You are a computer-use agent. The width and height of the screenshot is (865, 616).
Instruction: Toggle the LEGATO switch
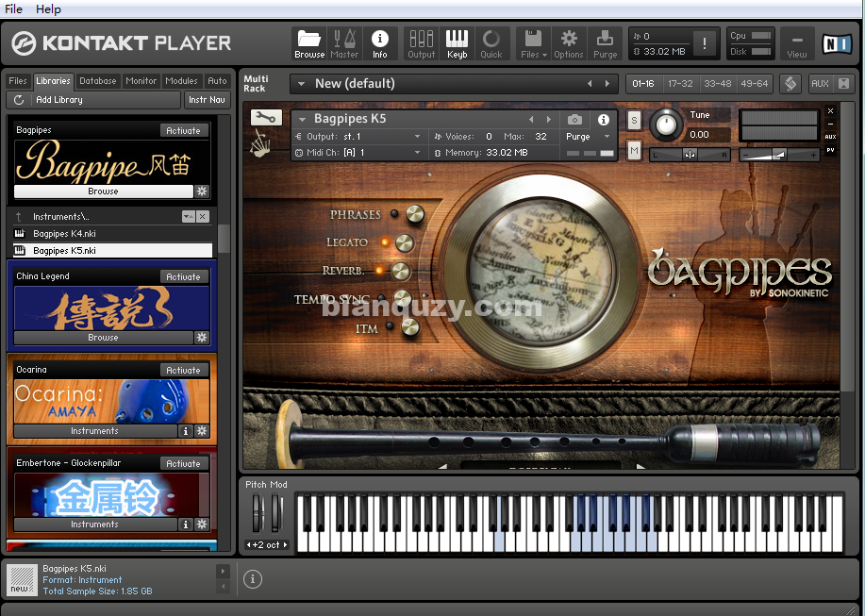pyautogui.click(x=405, y=242)
